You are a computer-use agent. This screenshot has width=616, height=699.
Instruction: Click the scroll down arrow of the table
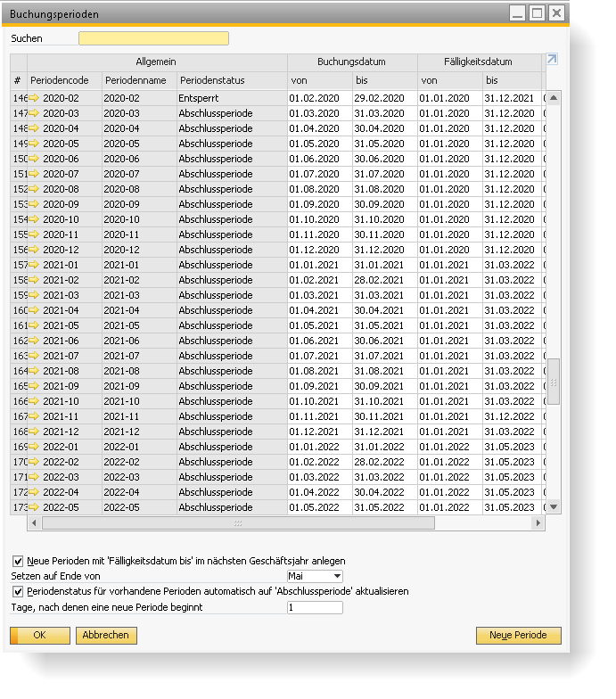pos(553,506)
